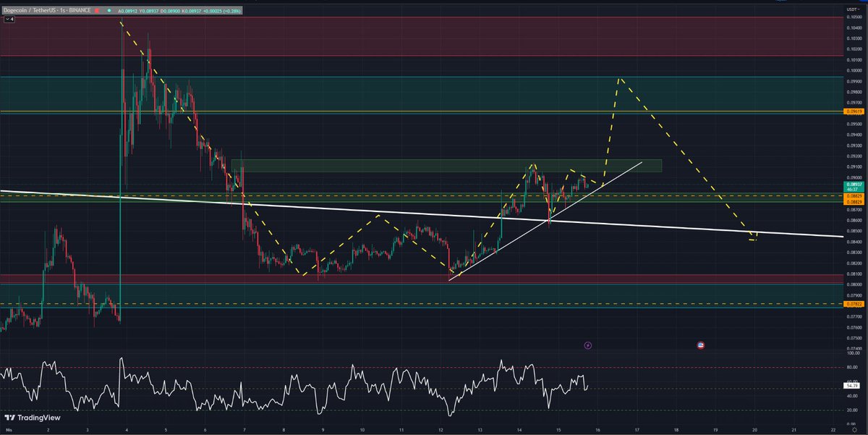The width and height of the screenshot is (868, 435).
Task: Click the 0.09619 orange price label
Action: coord(853,112)
